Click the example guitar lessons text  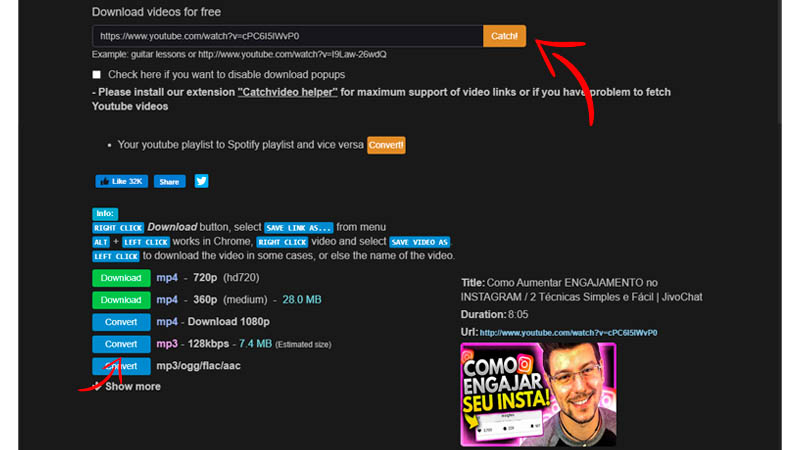pos(239,55)
